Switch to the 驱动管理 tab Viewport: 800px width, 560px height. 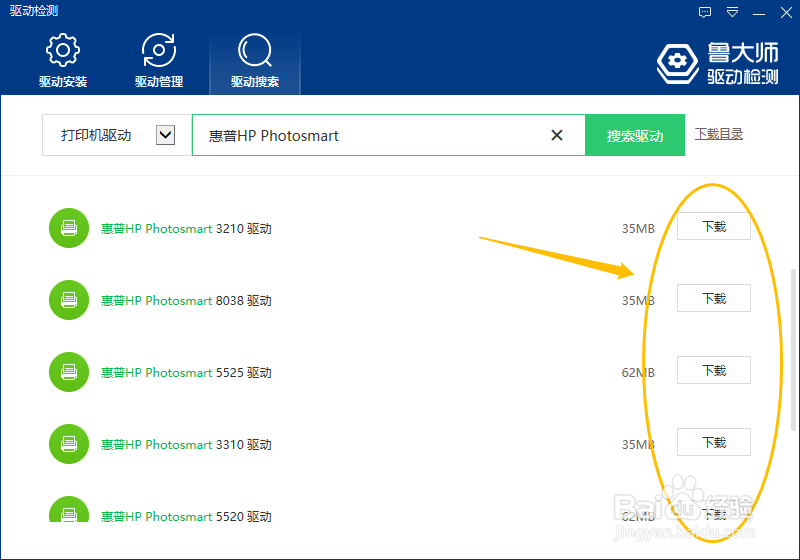coord(159,61)
